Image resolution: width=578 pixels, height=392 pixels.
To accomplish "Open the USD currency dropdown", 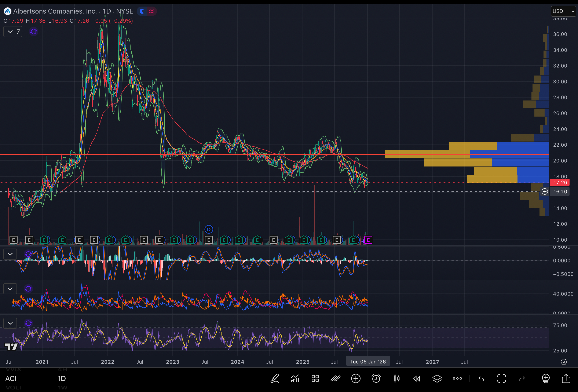I will coord(563,11).
